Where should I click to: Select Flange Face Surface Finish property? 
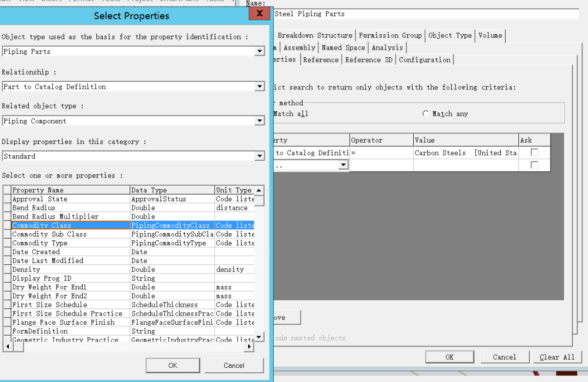coord(70,323)
